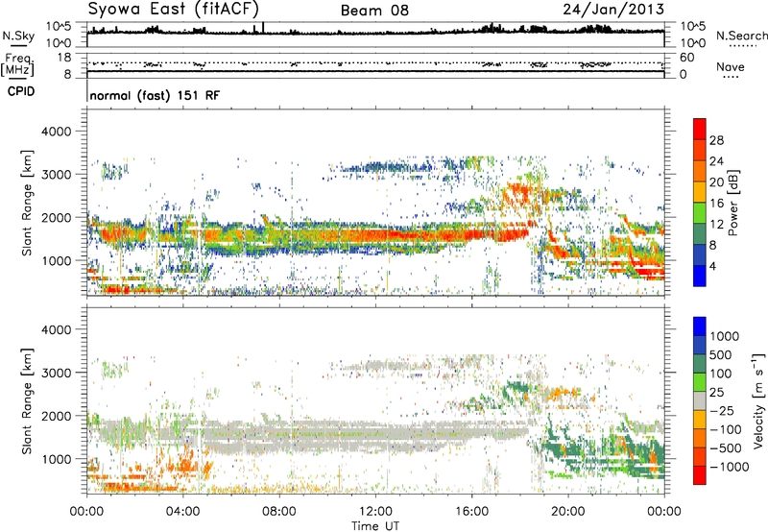Click the "N.Search" legend label
The width and height of the screenshot is (768, 532).
pos(742,36)
